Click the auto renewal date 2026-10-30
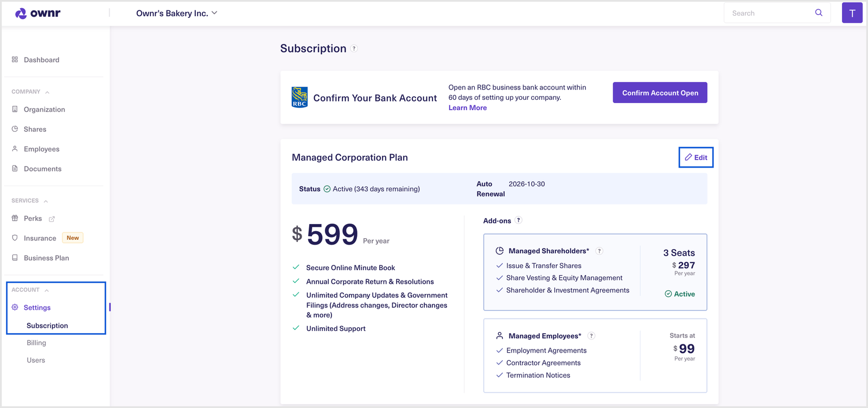 click(527, 184)
